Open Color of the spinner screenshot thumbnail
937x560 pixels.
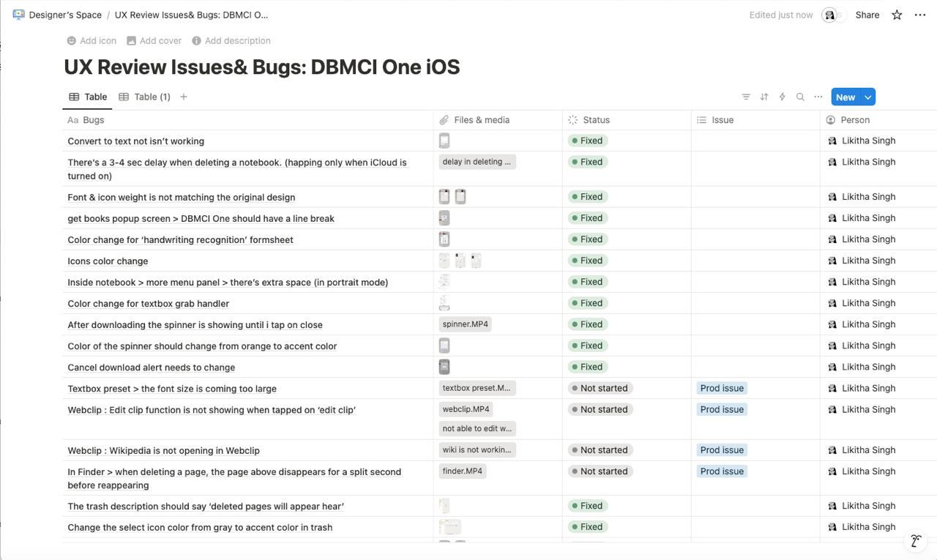tap(444, 346)
